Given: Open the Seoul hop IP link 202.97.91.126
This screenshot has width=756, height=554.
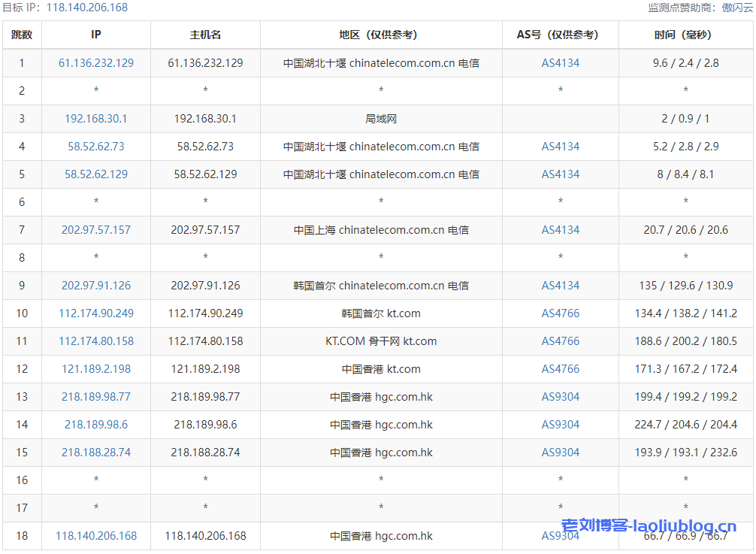Looking at the screenshot, I should [95, 285].
